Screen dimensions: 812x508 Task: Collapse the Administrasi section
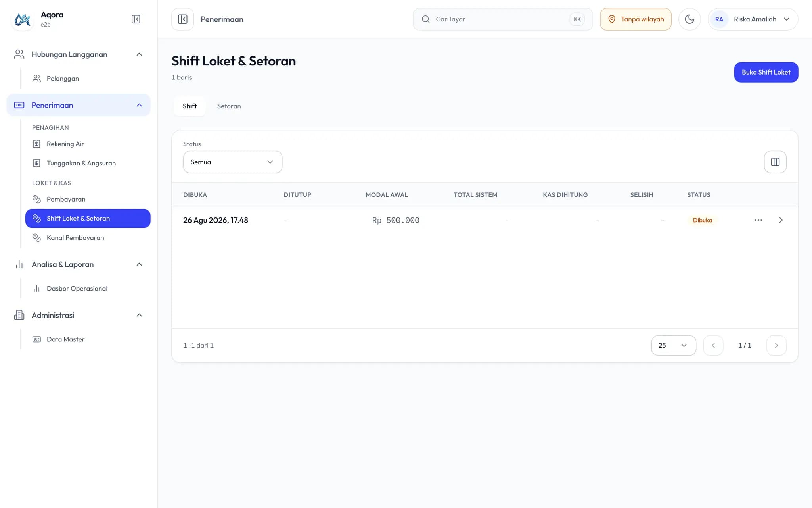click(79, 315)
